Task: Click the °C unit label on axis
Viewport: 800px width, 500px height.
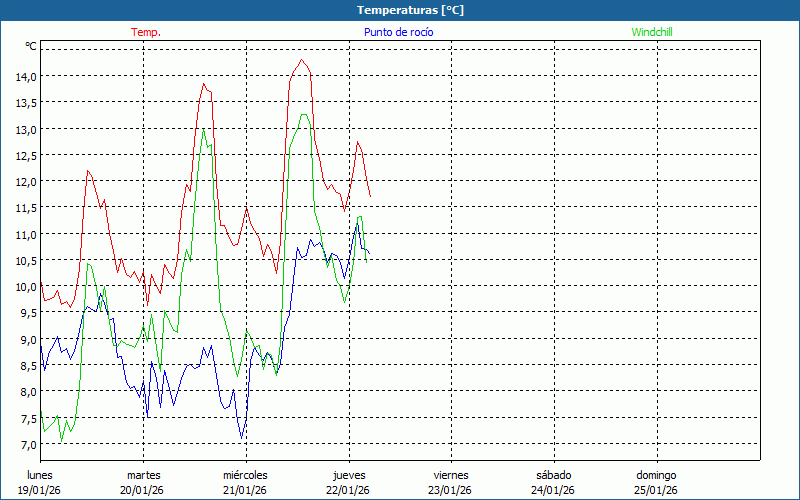Action: [x=31, y=46]
